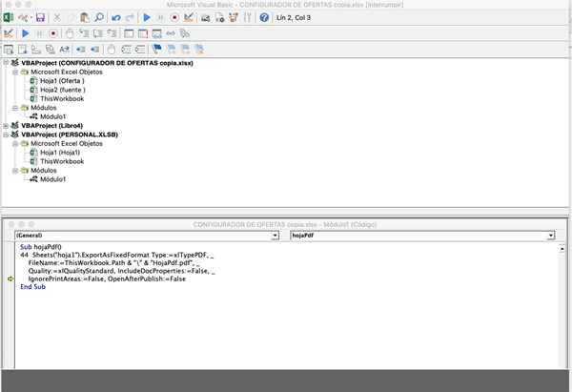
Task: Toggle a bookmark with the blue flag icon
Action: pyautogui.click(x=157, y=49)
